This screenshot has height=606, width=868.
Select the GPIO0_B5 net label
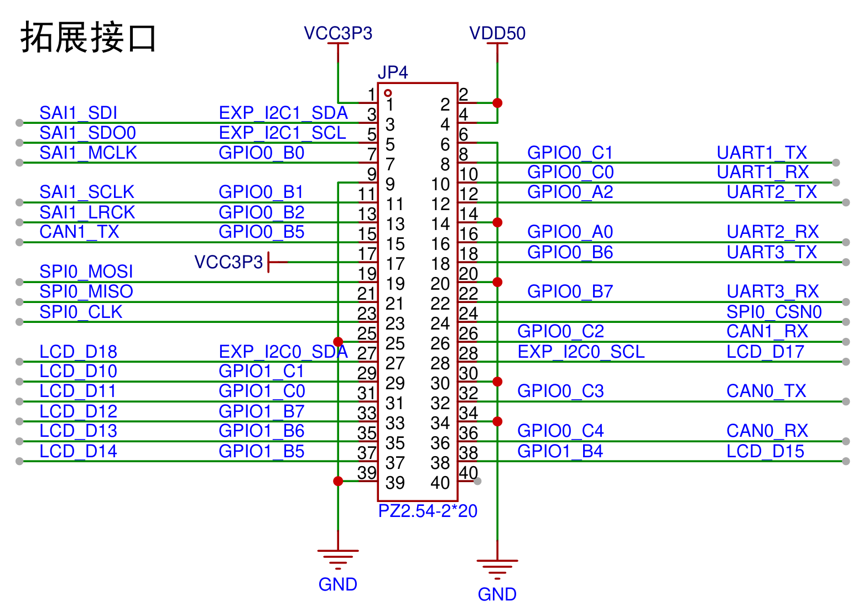[262, 232]
